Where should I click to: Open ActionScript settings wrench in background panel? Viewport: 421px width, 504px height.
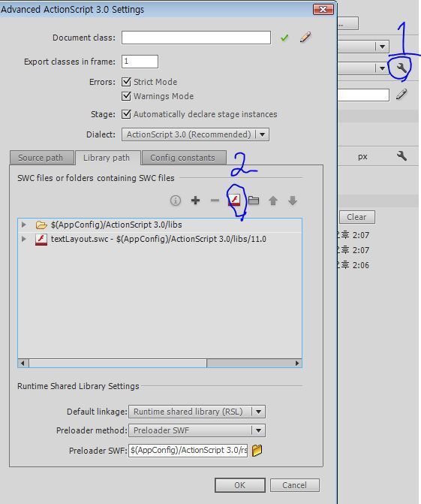[401, 68]
